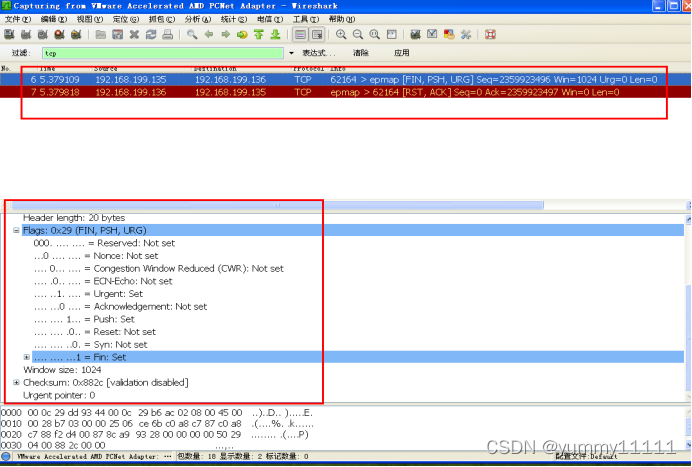692x467 pixels.
Task: Expand the Checksum: 0x882c node
Action: click(17, 382)
